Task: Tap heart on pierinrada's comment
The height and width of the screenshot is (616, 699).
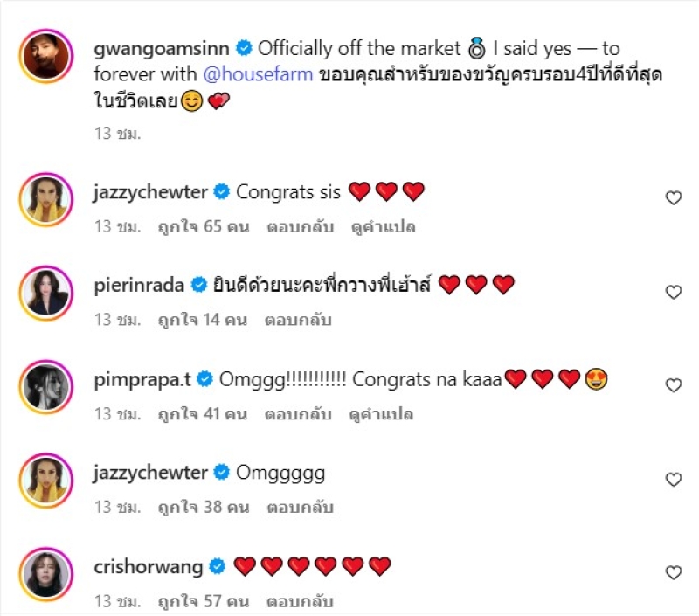Action: (673, 292)
